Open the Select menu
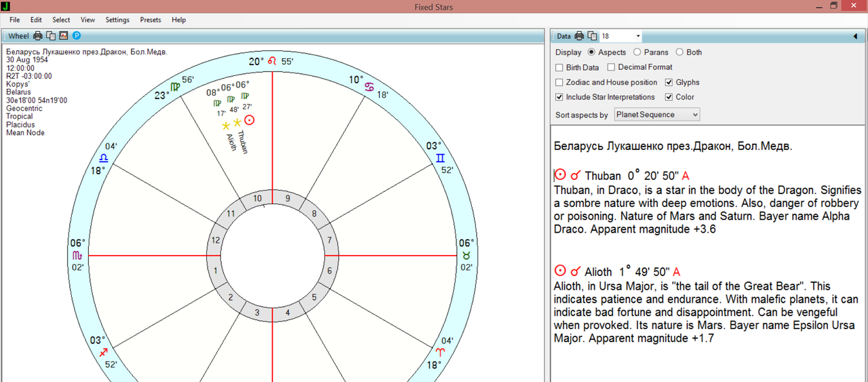Image resolution: width=868 pixels, height=382 pixels. pos(61,20)
